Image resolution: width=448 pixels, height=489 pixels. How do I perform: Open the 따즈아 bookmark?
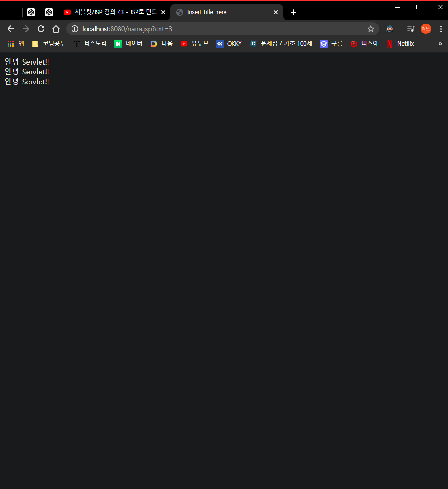tap(364, 44)
